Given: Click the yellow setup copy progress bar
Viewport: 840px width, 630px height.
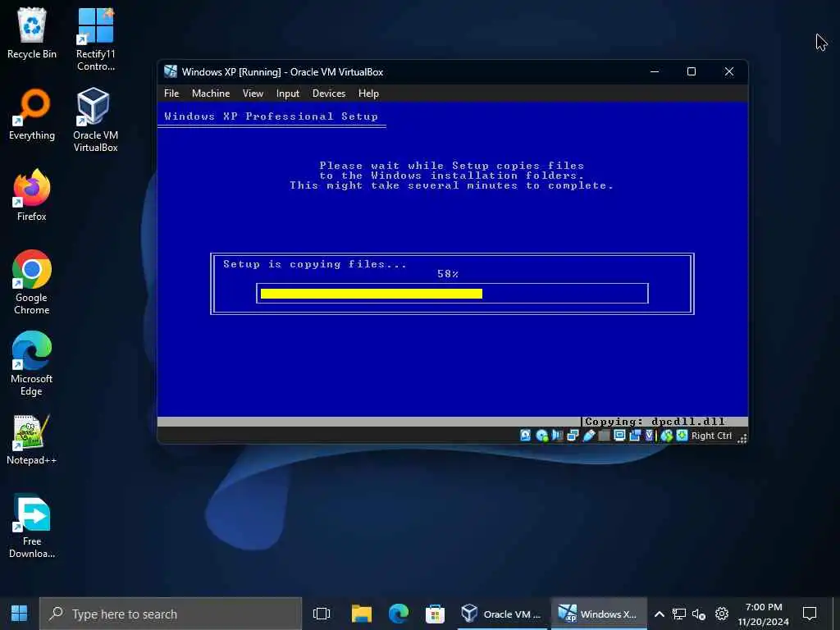Looking at the screenshot, I should click(x=372, y=294).
